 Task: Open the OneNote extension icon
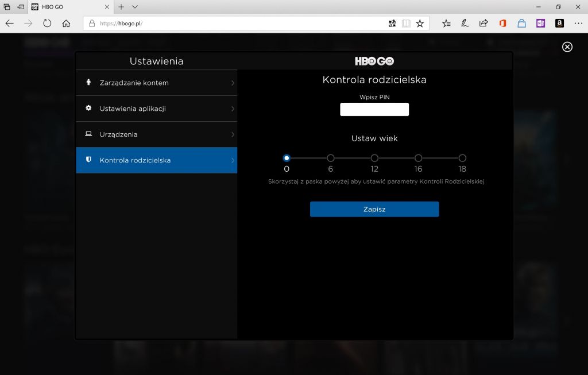point(540,23)
